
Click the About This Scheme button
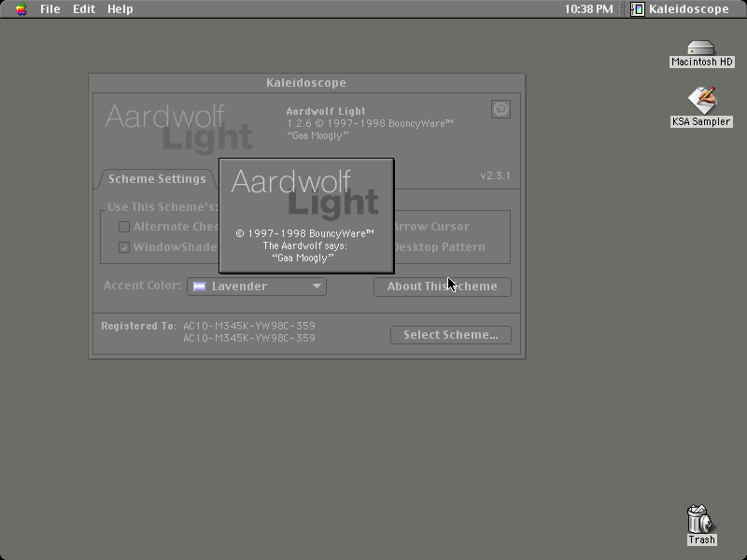click(x=442, y=287)
